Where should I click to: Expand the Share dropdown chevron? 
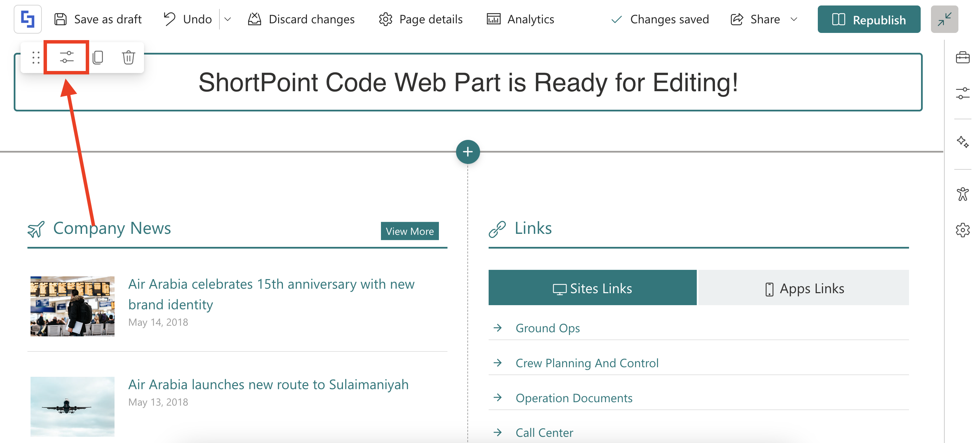(x=793, y=19)
